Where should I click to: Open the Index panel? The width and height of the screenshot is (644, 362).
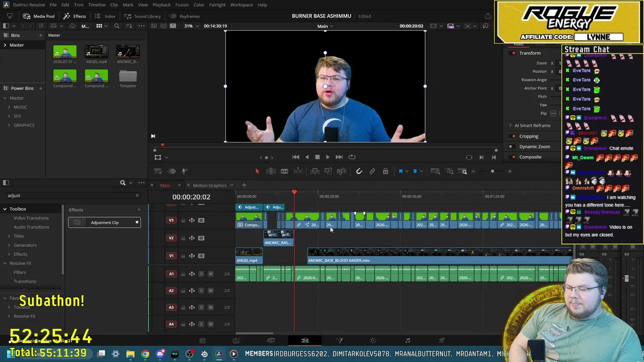[x=106, y=16]
